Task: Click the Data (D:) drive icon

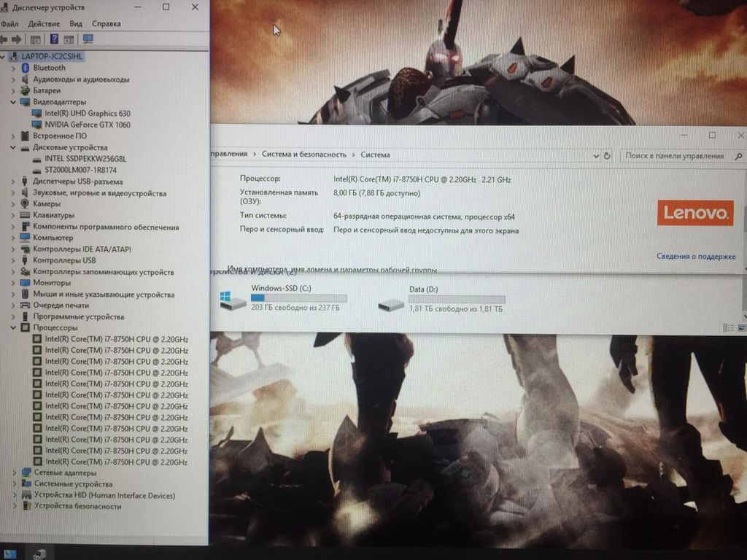Action: pos(391,305)
